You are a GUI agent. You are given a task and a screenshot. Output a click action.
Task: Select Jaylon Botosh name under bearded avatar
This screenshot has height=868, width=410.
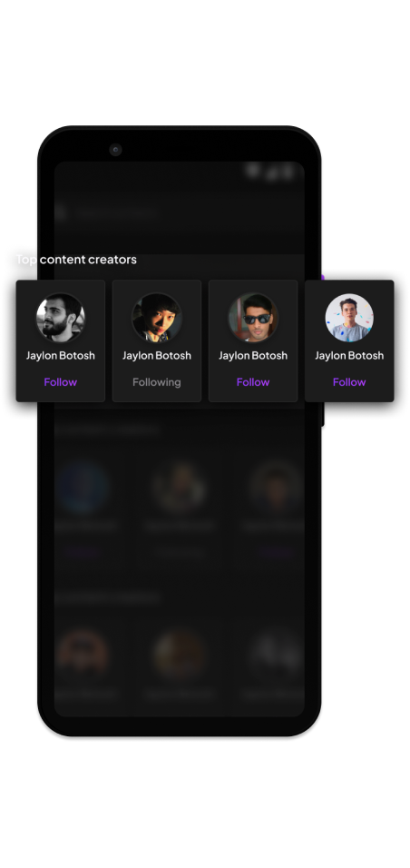[x=60, y=355]
